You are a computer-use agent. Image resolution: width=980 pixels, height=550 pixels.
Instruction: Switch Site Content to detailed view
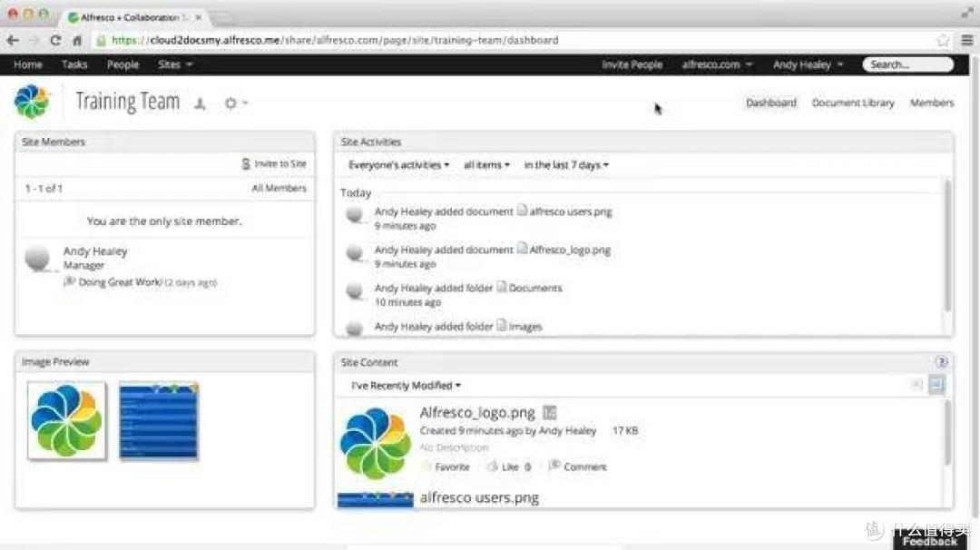pyautogui.click(x=936, y=385)
